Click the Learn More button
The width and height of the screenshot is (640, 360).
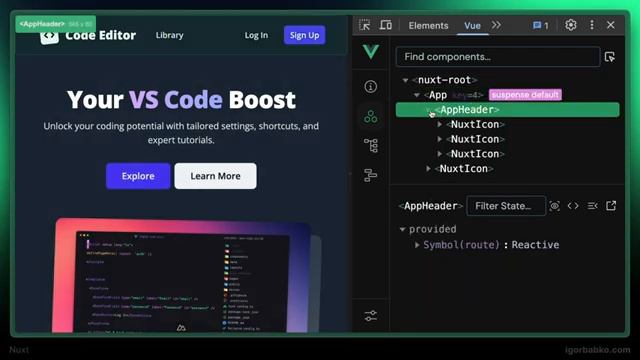(x=216, y=176)
